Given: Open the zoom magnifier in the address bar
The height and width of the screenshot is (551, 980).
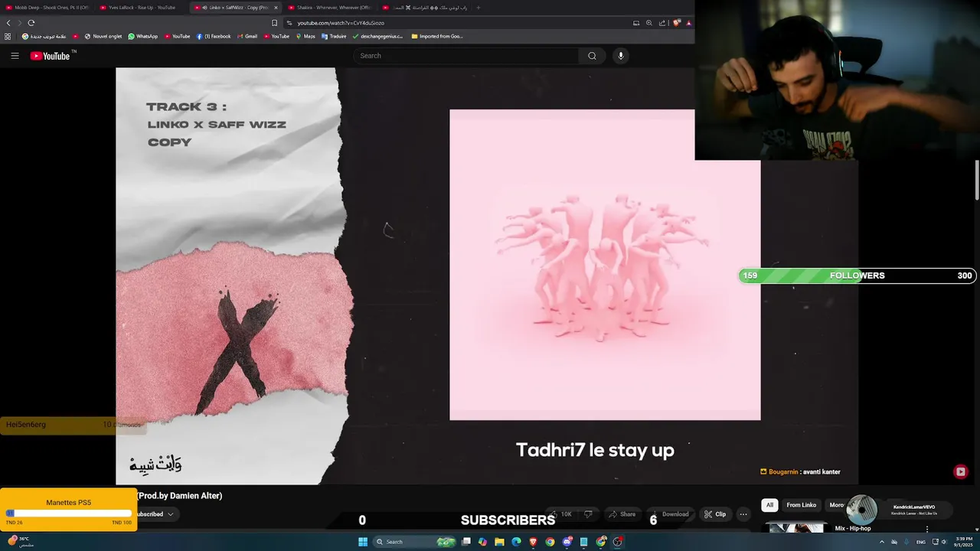Looking at the screenshot, I should (x=649, y=23).
